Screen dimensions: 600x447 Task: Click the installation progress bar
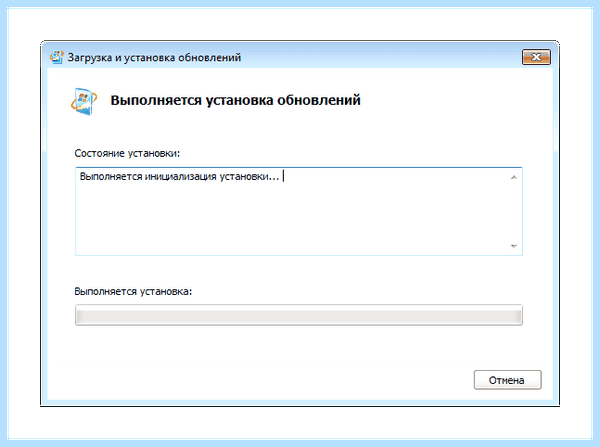[x=299, y=315]
